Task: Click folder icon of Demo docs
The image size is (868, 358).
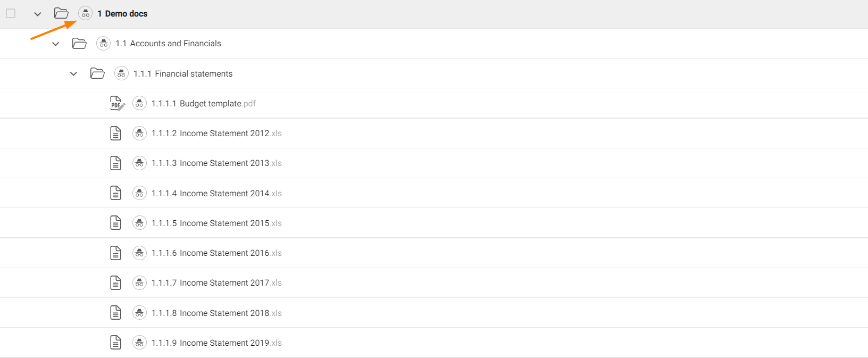Action: (x=62, y=13)
